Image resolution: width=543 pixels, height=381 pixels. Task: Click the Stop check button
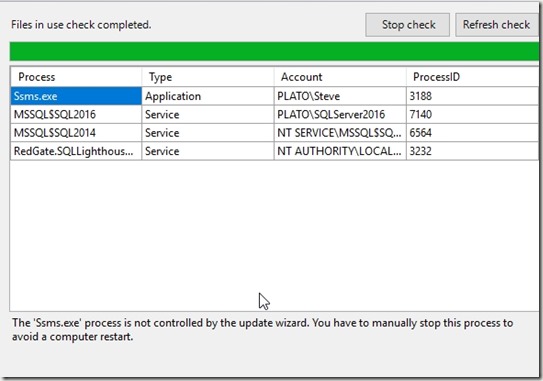click(x=407, y=25)
